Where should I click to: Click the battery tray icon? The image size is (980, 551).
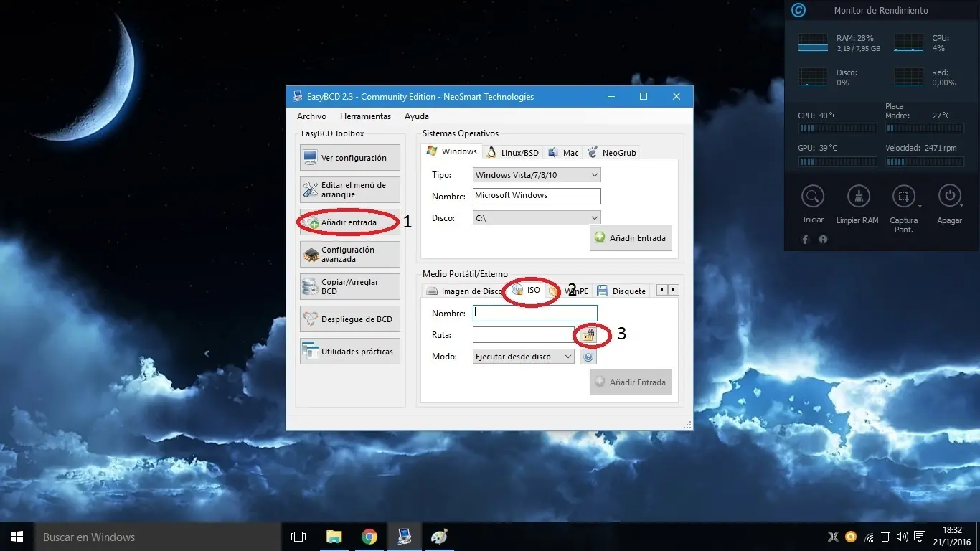pos(885,537)
